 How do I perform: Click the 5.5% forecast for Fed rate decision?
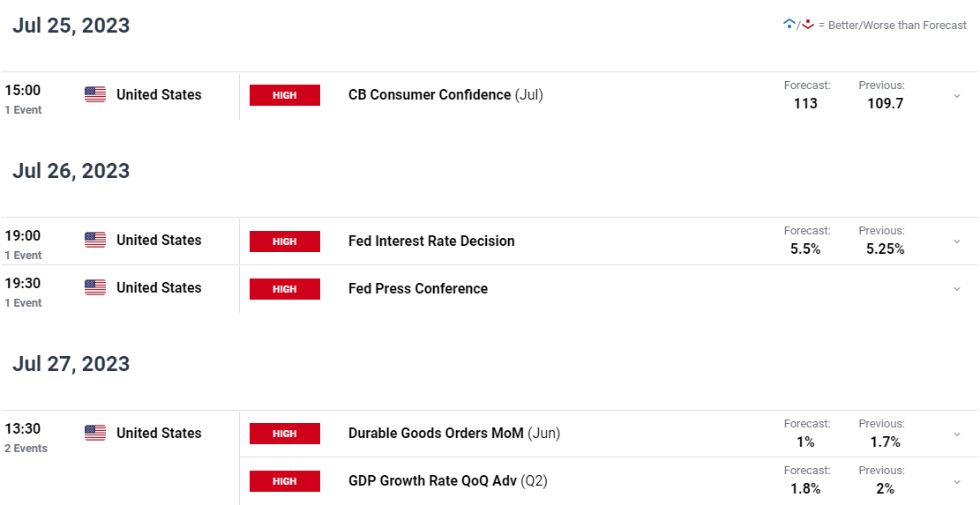[805, 249]
